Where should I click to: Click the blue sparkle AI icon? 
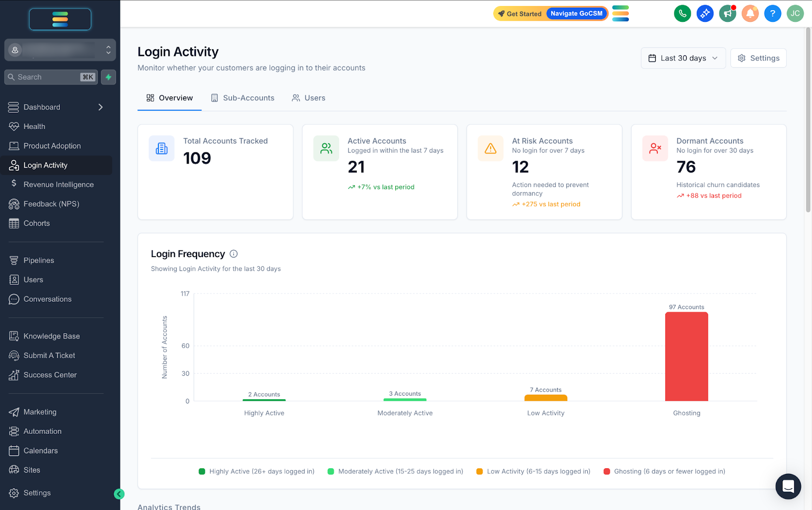pyautogui.click(x=705, y=14)
